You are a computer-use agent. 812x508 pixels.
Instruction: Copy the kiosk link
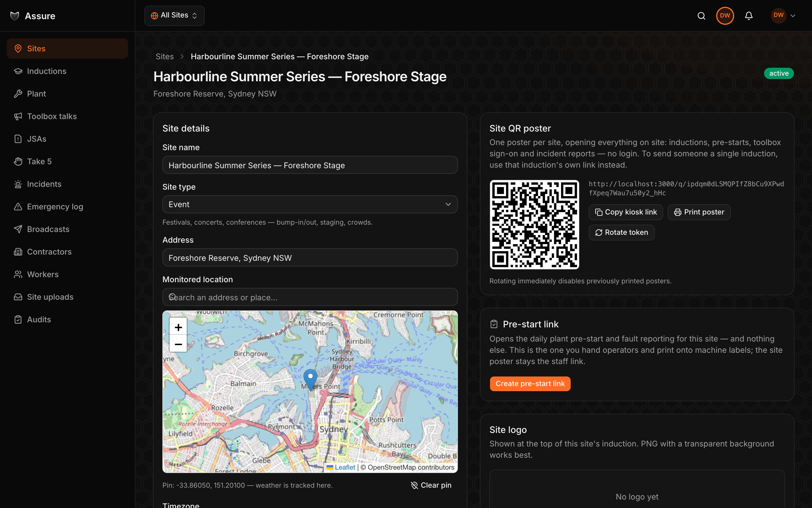[626, 212]
